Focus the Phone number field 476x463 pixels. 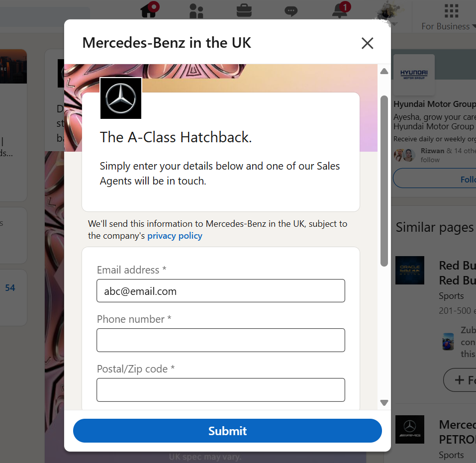(x=220, y=340)
